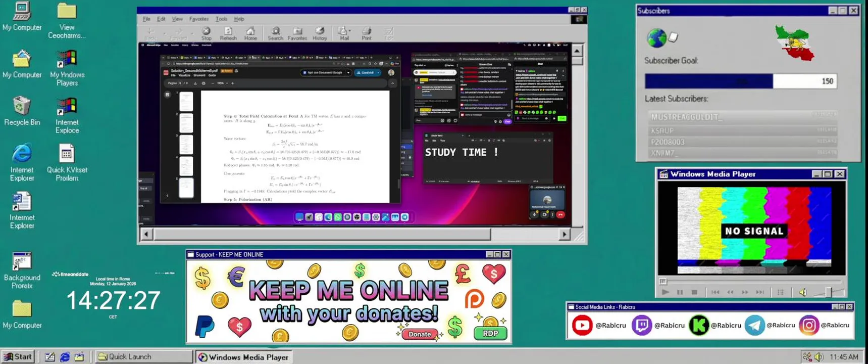868x364 pixels.
Task: Open the playlist icon in Media Player
Action: point(781,292)
